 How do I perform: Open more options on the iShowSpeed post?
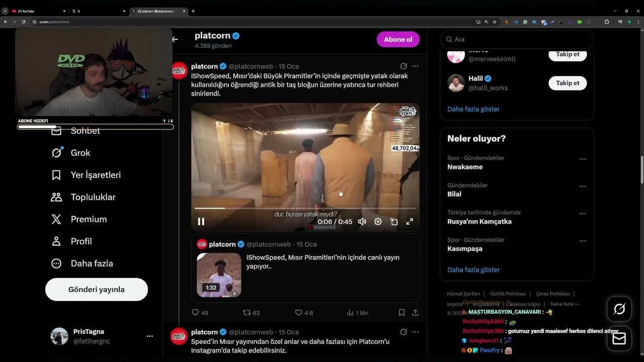click(x=415, y=66)
